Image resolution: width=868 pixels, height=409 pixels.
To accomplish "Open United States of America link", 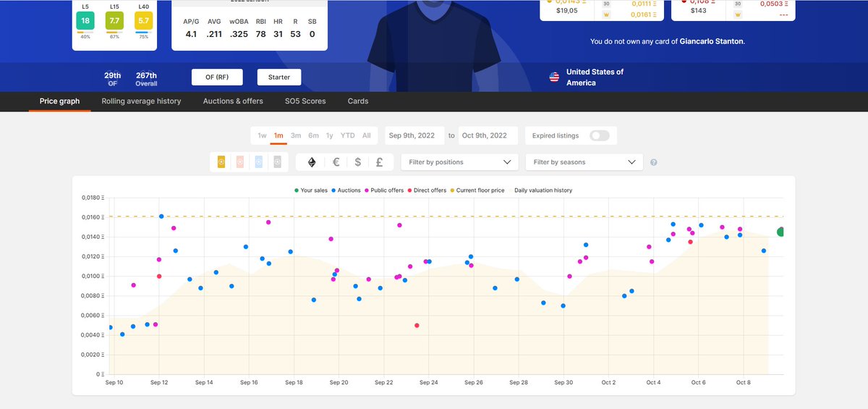I will 595,77.
